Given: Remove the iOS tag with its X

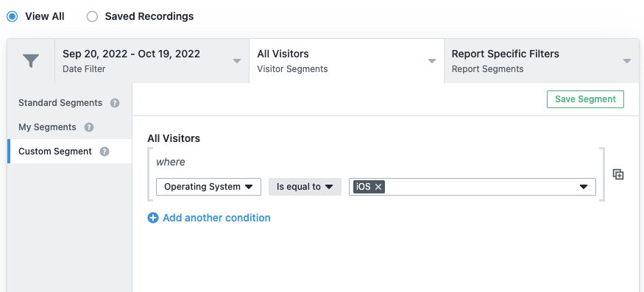Looking at the screenshot, I should click(378, 187).
